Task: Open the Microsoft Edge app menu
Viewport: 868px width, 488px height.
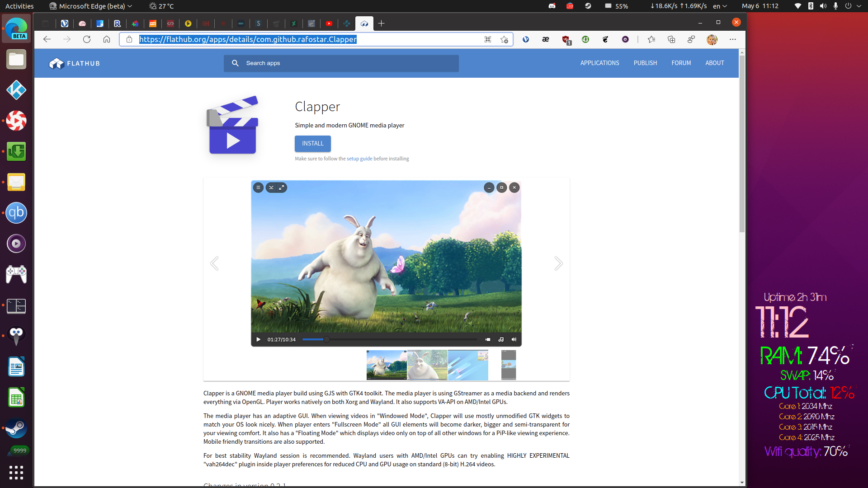Action: [x=90, y=6]
